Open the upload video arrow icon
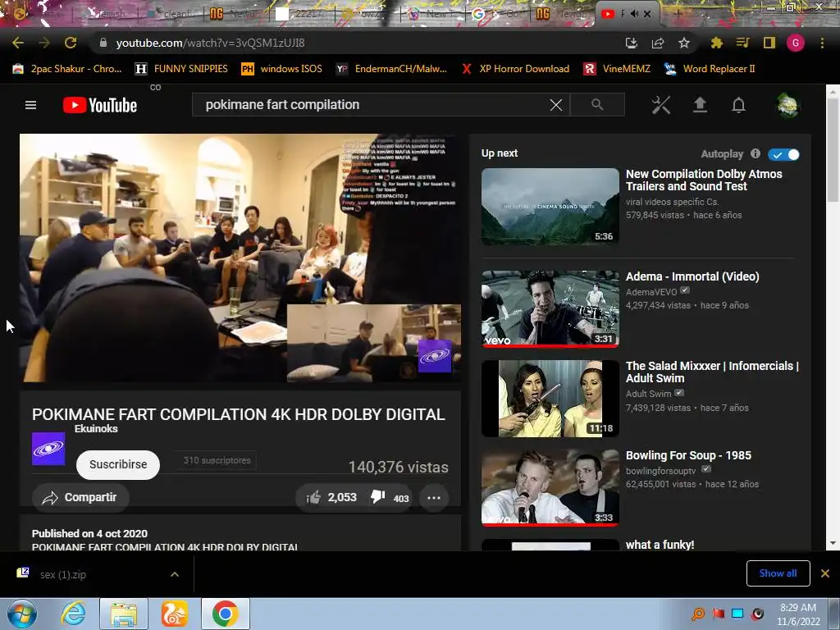The image size is (840, 630). 700,105
